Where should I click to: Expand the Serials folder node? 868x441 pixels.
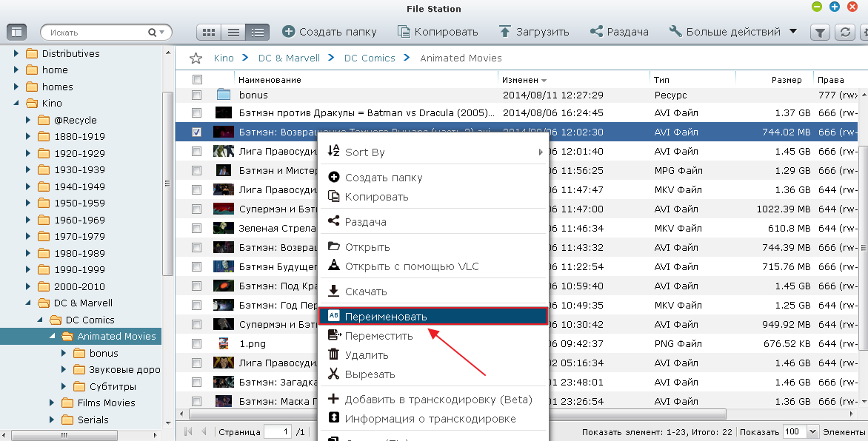point(52,420)
